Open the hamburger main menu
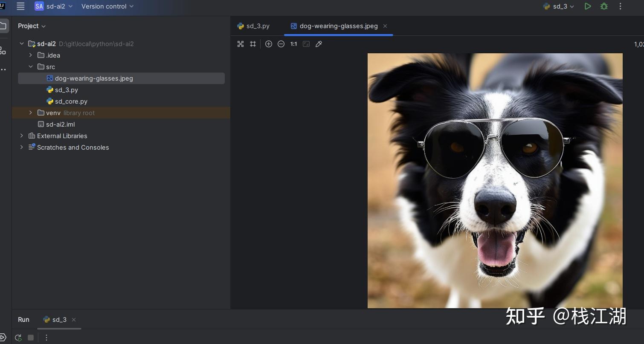The width and height of the screenshot is (644, 344). (x=20, y=6)
